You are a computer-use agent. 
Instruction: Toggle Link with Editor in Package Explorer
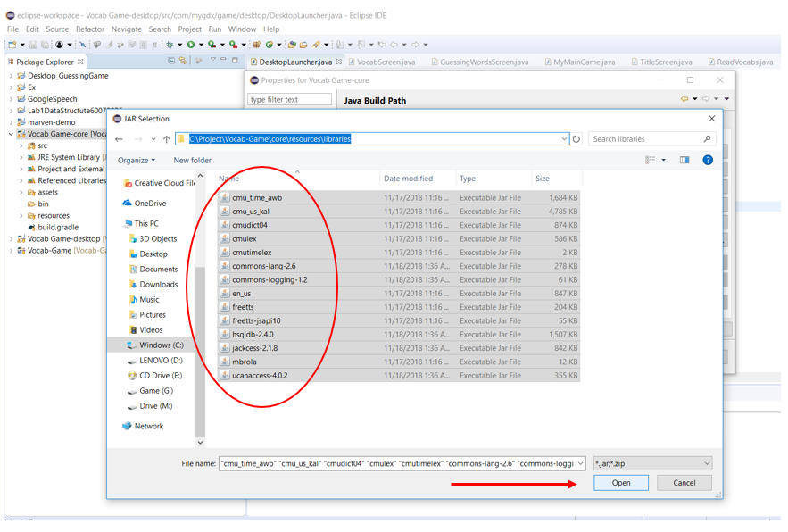pyautogui.click(x=183, y=61)
